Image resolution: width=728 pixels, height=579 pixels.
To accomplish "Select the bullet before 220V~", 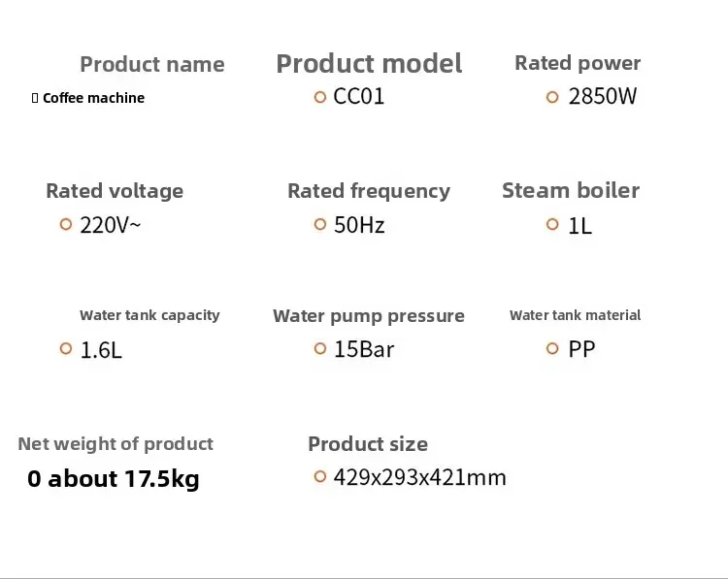I will pos(66,224).
